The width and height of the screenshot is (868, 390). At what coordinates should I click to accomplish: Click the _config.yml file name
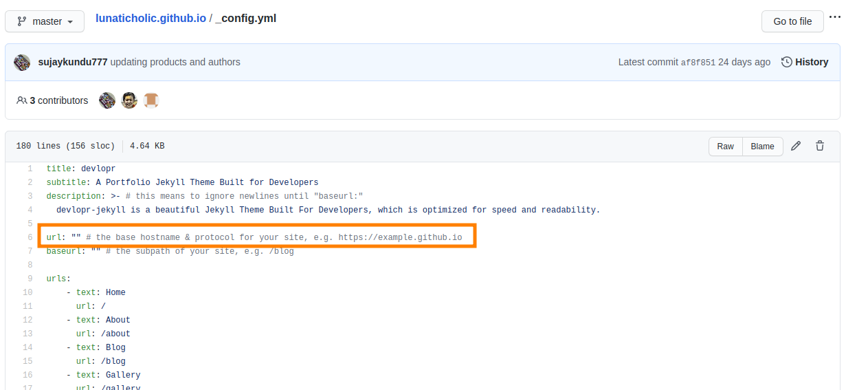tap(246, 19)
